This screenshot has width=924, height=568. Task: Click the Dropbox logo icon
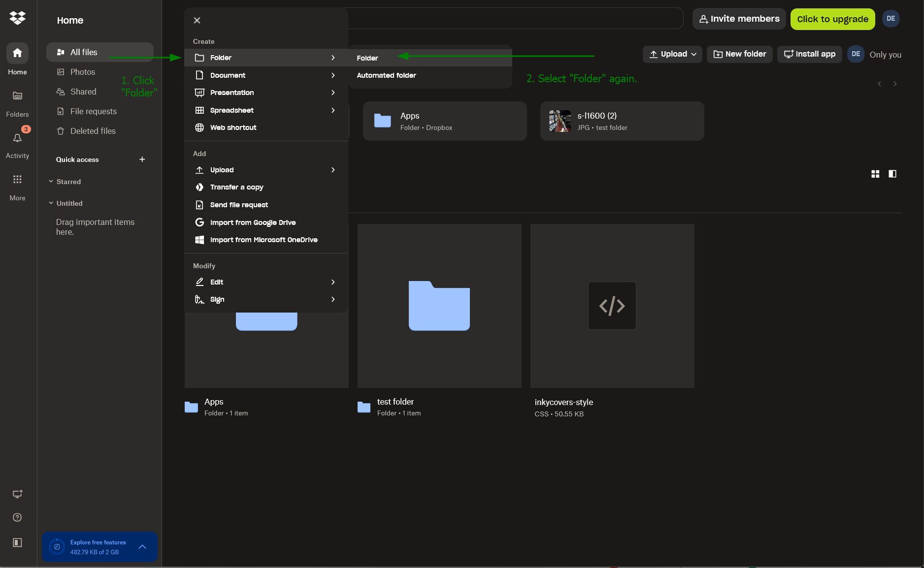[x=17, y=18]
